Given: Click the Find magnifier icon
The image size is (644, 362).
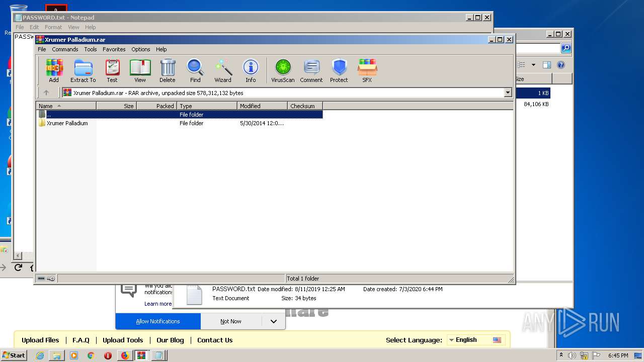Looking at the screenshot, I should tap(195, 71).
